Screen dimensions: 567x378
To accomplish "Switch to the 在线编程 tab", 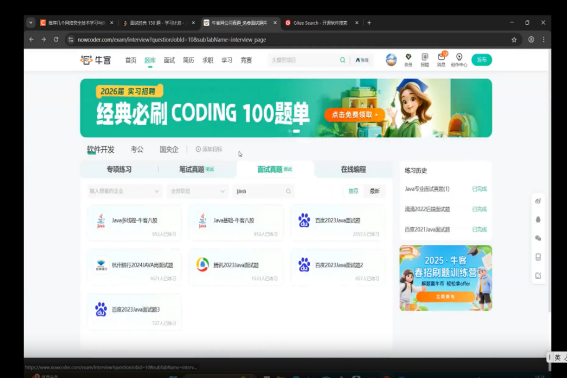I will click(x=354, y=169).
